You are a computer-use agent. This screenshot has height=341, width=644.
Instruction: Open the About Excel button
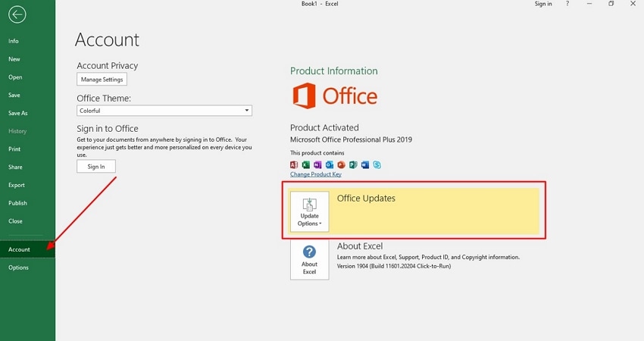coord(309,260)
